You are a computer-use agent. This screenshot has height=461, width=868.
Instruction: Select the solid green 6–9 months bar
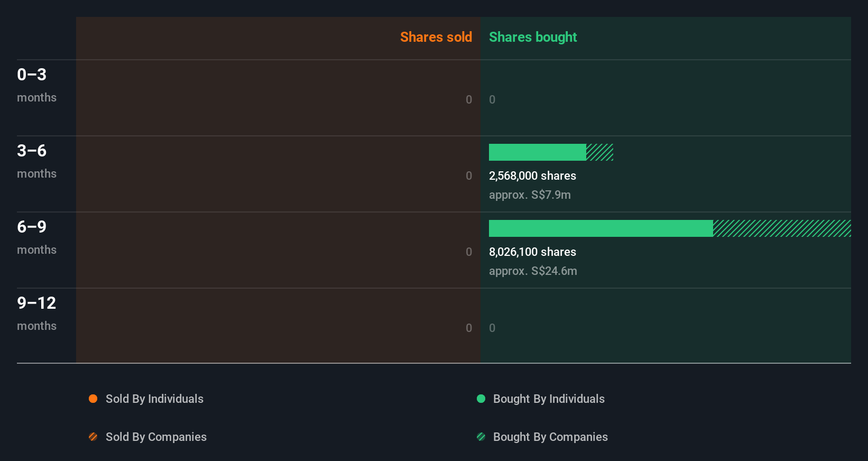point(601,228)
